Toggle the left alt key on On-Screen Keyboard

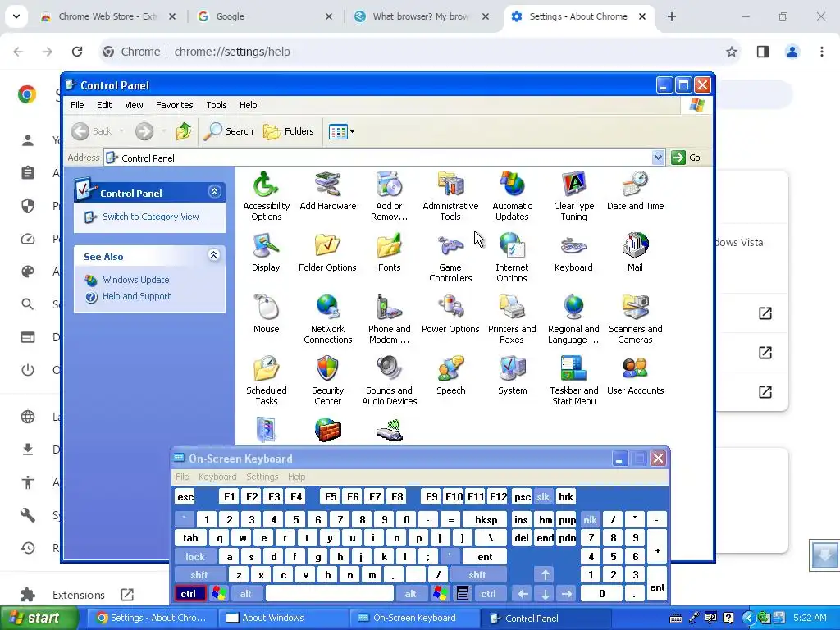(245, 594)
